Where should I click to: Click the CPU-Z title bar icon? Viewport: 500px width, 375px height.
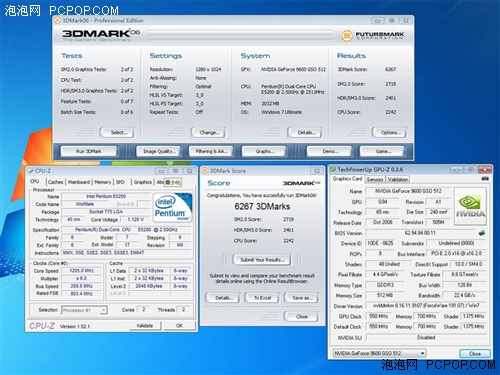pyautogui.click(x=31, y=171)
